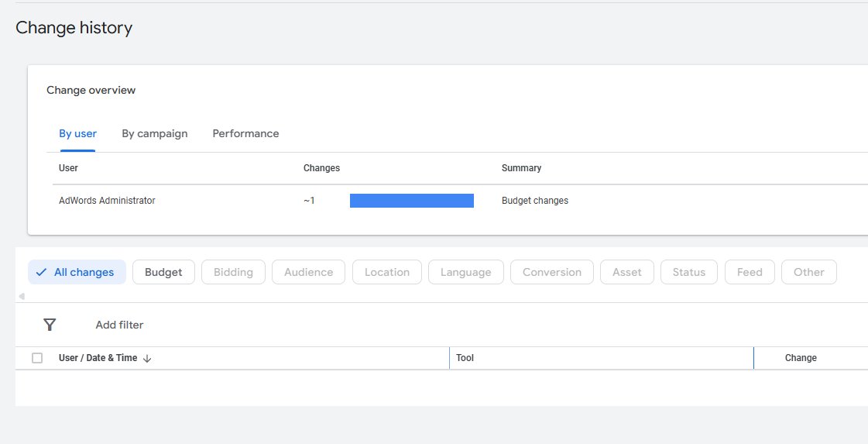Sort by the arrow beside User / Date & Time
The image size is (868, 444).
coord(147,359)
